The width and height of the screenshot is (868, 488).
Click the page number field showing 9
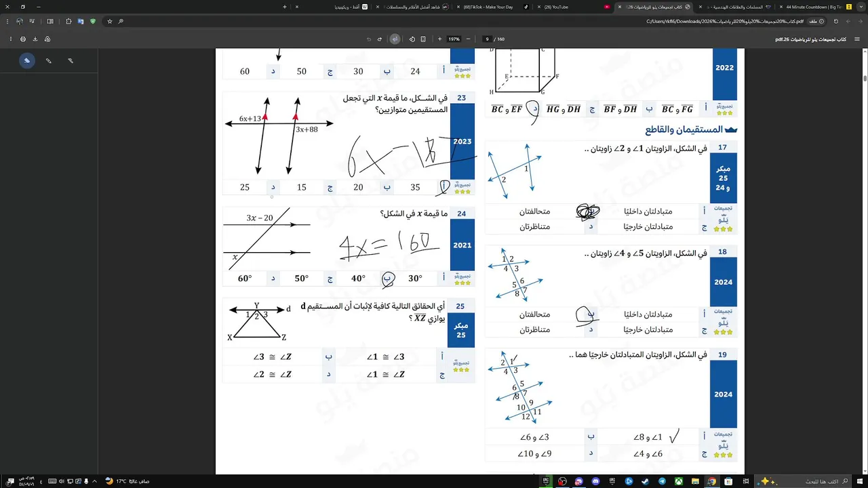pos(487,39)
